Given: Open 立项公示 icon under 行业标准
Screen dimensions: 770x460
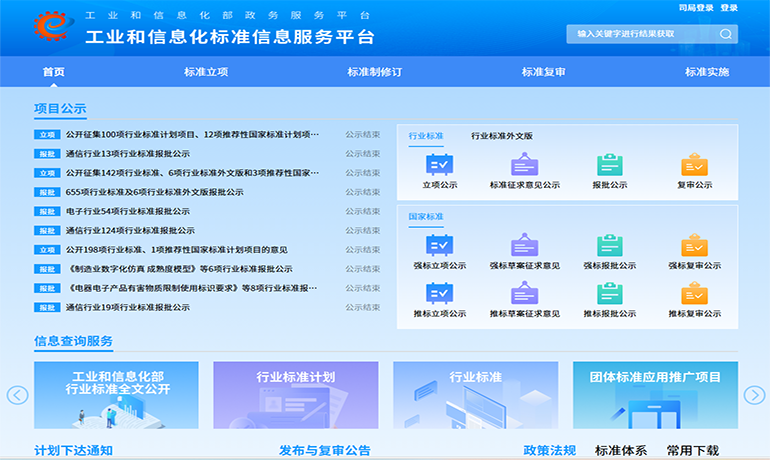Looking at the screenshot, I should click(x=440, y=165).
